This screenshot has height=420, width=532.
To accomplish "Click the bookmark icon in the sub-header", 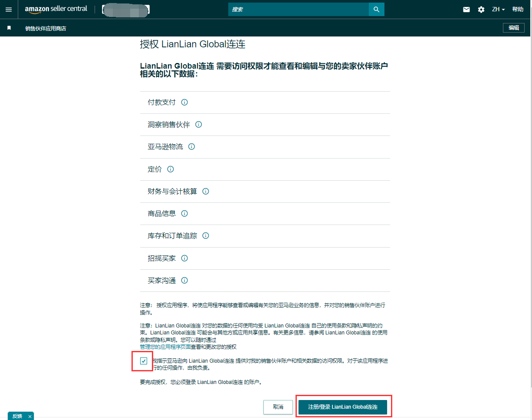I will (9, 28).
